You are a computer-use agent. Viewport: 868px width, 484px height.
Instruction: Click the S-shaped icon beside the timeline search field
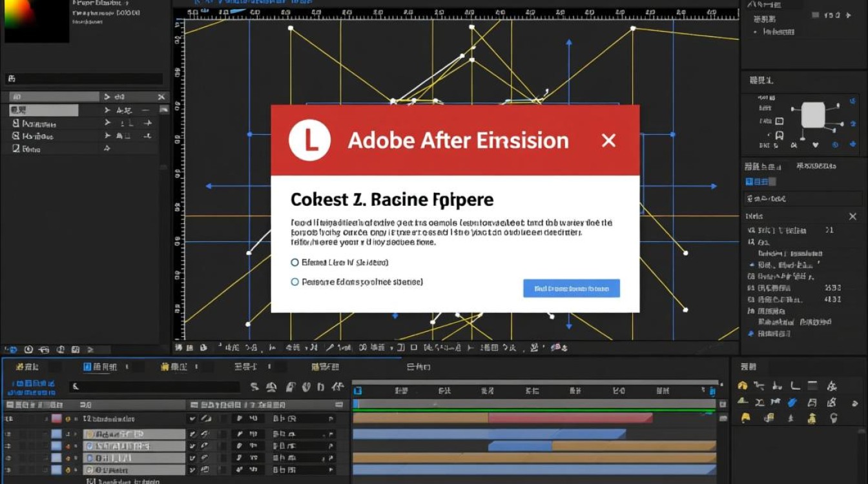(x=254, y=387)
